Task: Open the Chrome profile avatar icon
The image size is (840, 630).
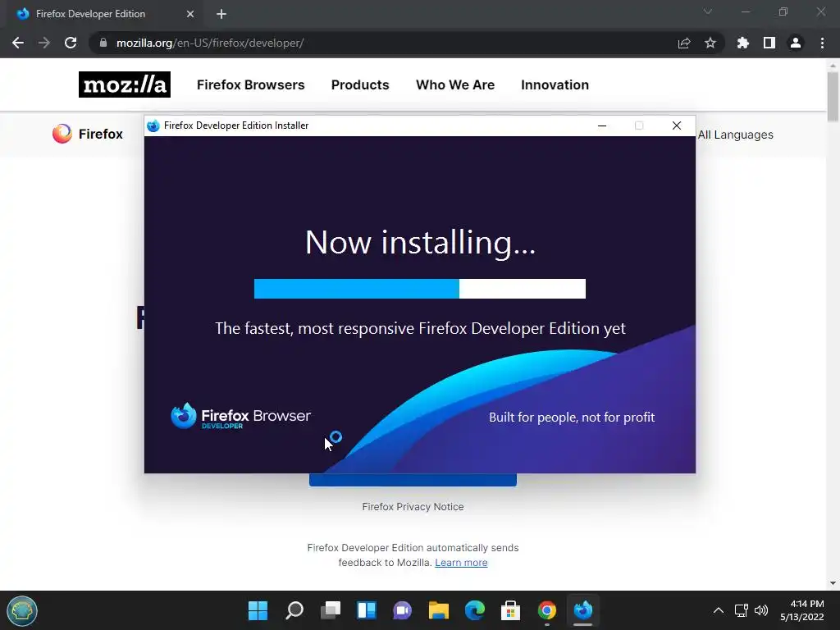Action: coord(796,43)
